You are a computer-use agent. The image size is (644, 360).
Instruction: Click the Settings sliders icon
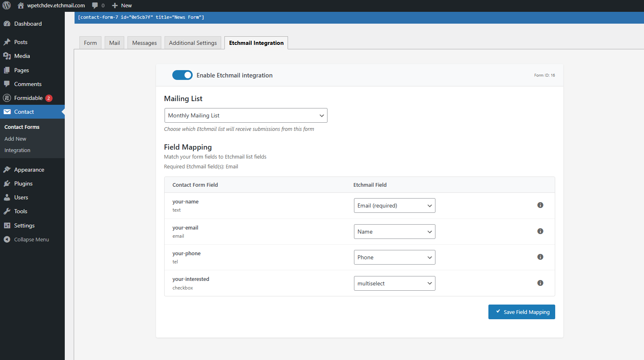7,225
